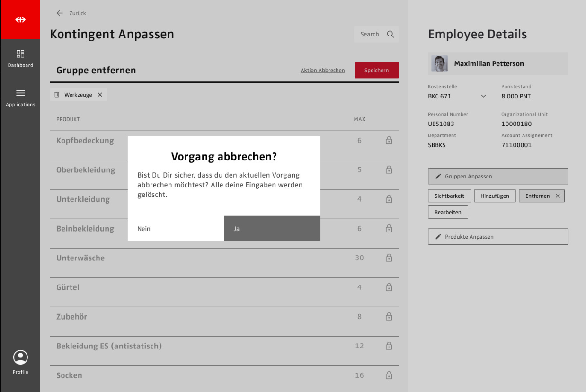Click the Search input field
586x392 pixels.
tap(369, 34)
